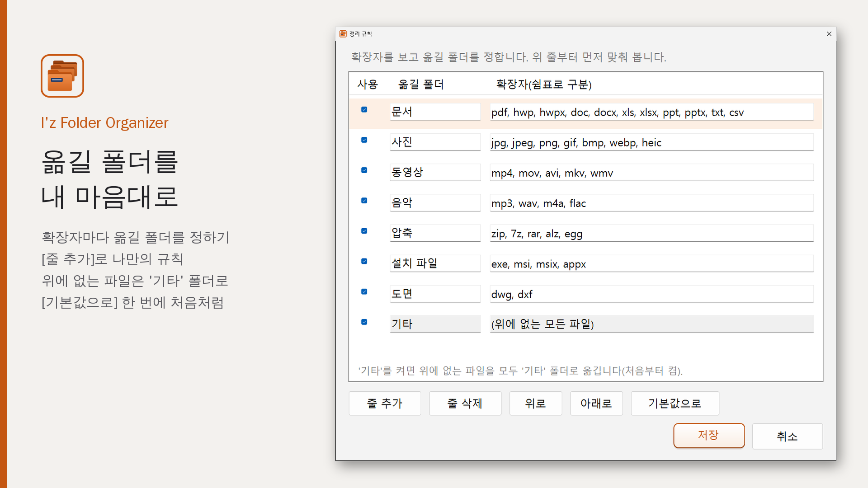The height and width of the screenshot is (488, 868).
Task: Edit the 음악 folder name field
Action: 435,202
